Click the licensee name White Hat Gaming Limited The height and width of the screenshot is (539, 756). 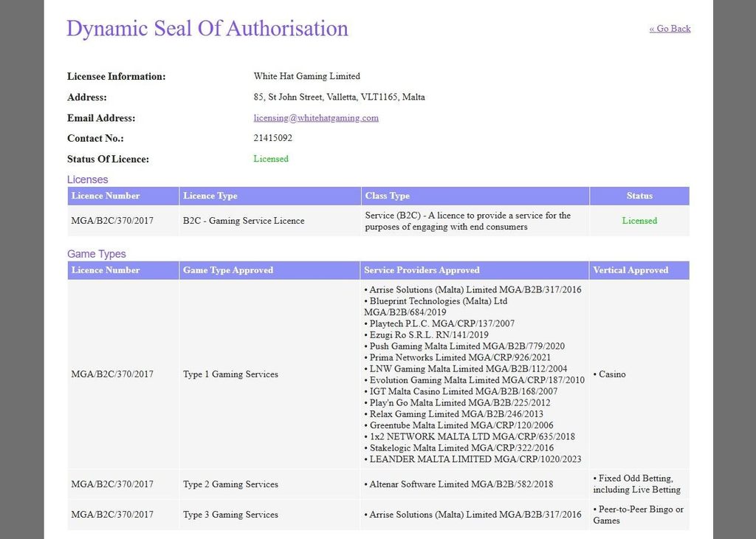coord(306,76)
